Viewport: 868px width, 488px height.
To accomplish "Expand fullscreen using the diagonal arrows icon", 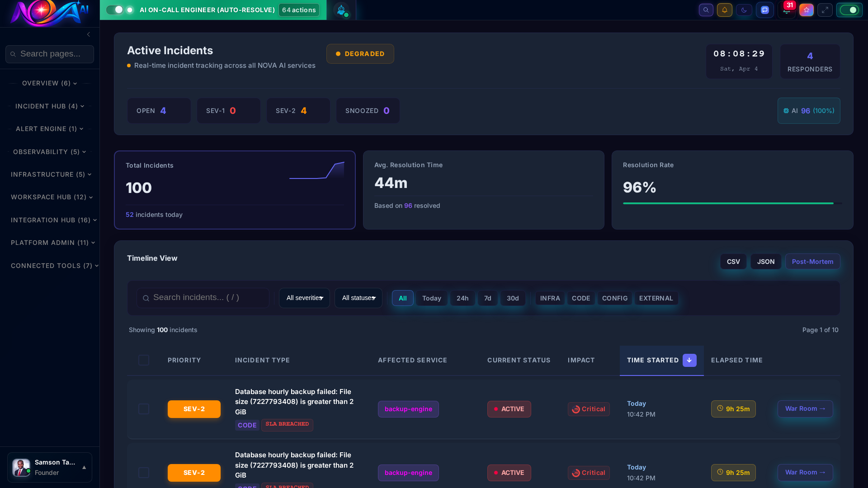I will [825, 10].
